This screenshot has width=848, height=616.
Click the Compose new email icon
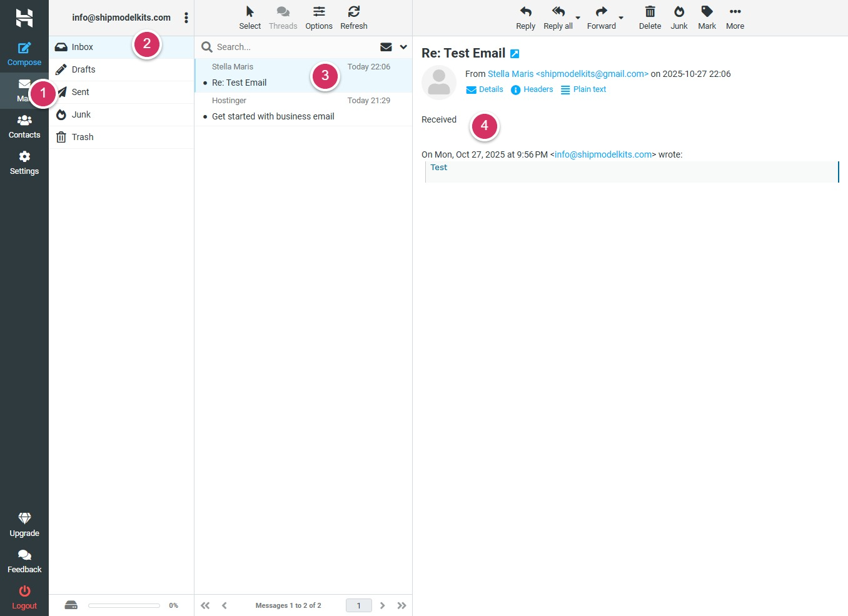coord(24,48)
